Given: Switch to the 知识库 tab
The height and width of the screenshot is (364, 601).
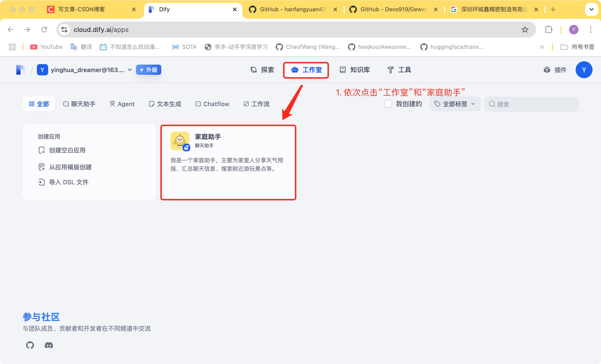Looking at the screenshot, I should click(x=355, y=70).
